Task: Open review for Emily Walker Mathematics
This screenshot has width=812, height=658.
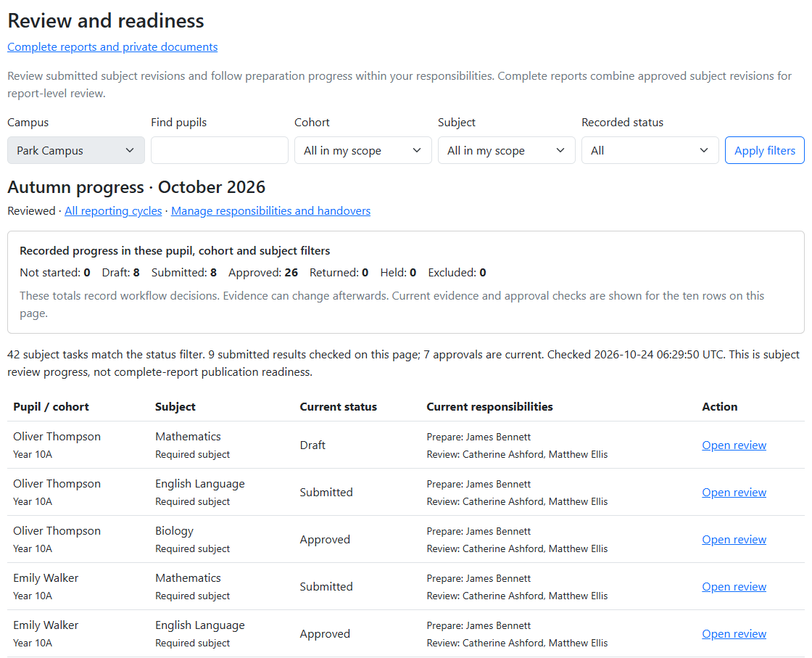Action: (x=734, y=586)
